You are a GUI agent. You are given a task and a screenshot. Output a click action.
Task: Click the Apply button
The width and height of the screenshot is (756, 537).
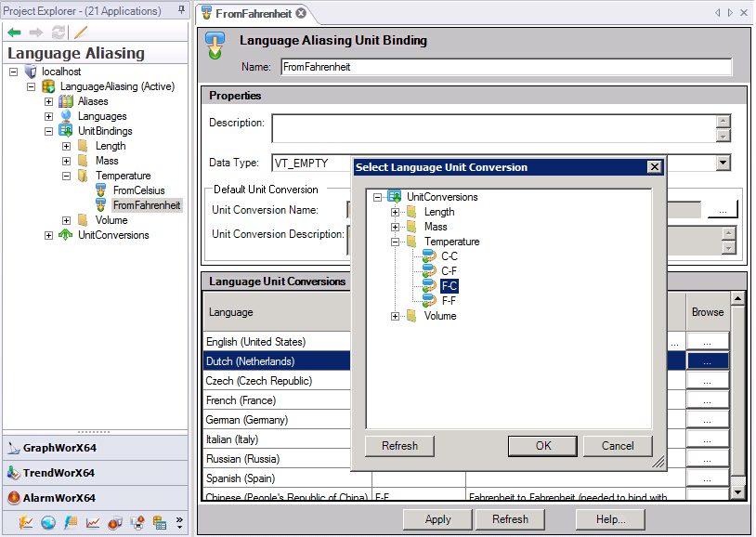point(437,519)
